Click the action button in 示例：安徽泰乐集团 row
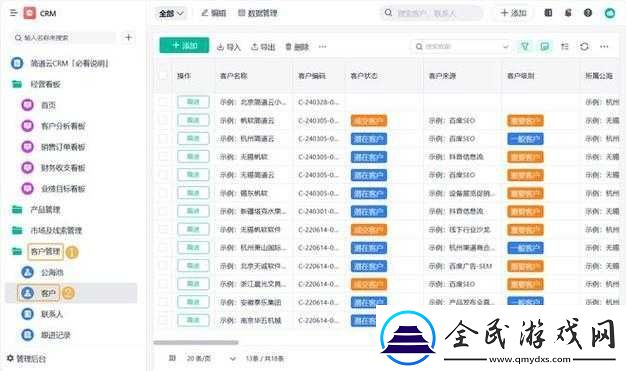626x371 pixels. click(x=193, y=302)
